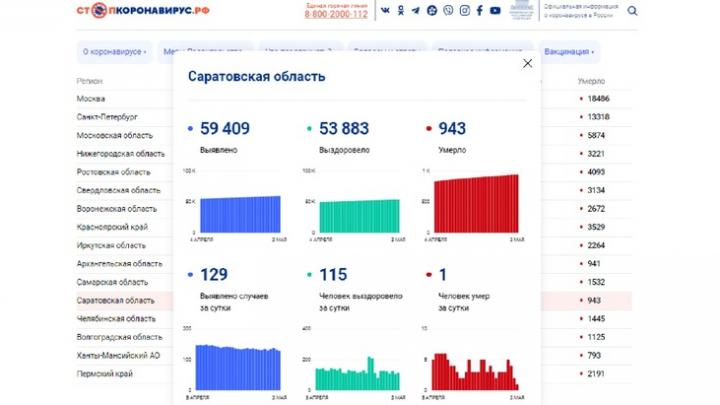720x405 pixels.
Task: Open the Odnoklassniki social icon
Action: (x=401, y=11)
